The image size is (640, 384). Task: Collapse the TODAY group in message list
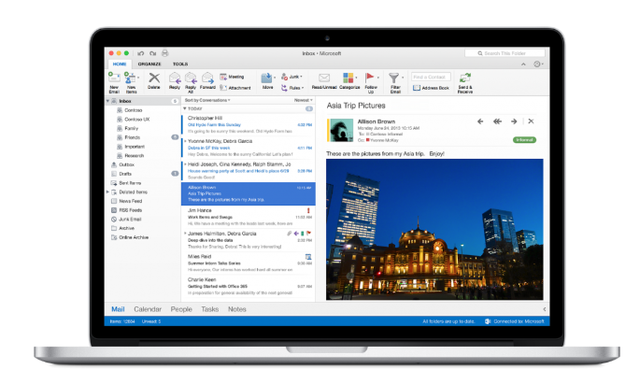click(x=185, y=109)
